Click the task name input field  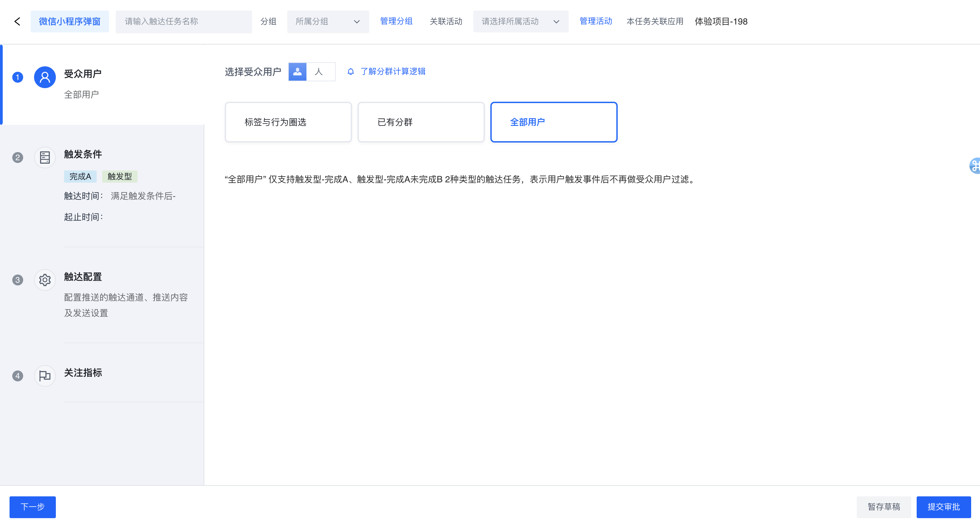click(x=184, y=22)
